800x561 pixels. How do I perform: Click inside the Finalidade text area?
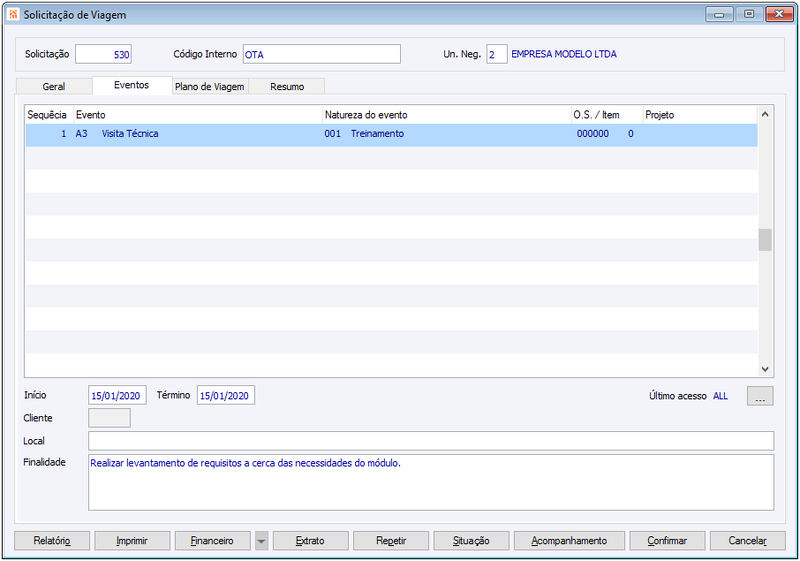click(x=431, y=482)
